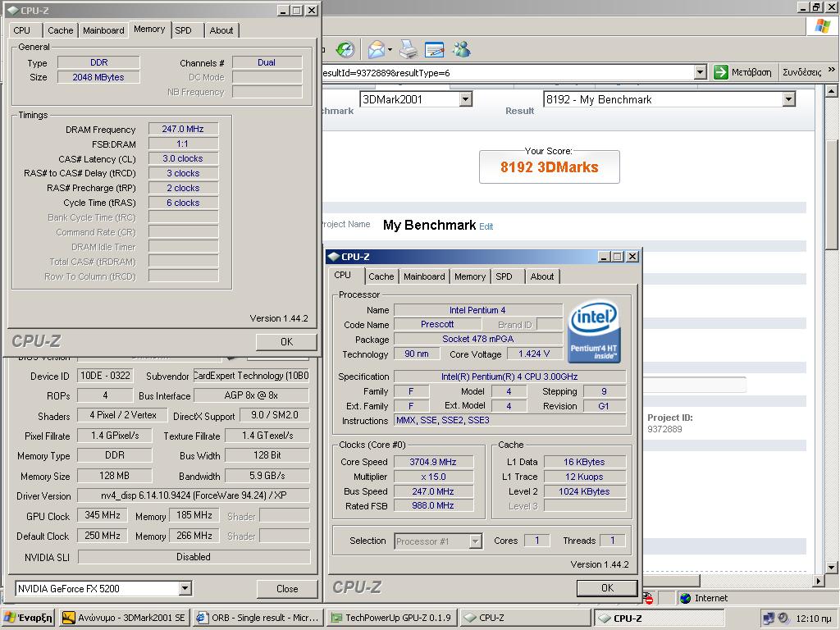
Task: Click the taskbar clock showing 12:10
Action: pos(813,619)
